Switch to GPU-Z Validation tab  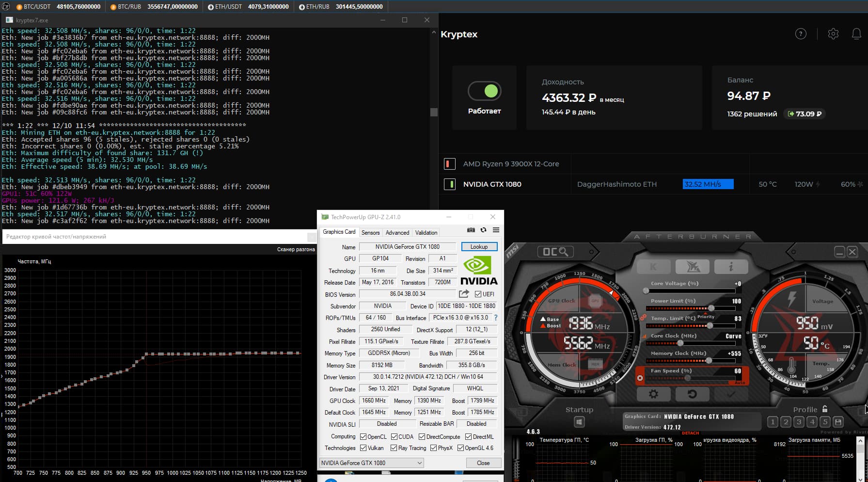426,232
